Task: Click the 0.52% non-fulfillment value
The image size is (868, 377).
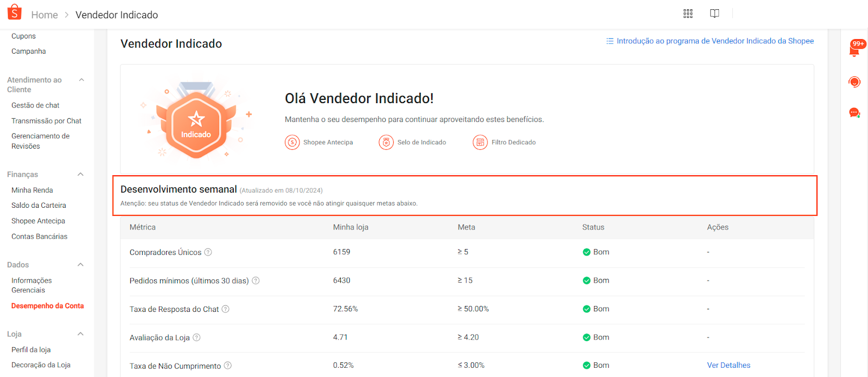Action: click(x=343, y=365)
